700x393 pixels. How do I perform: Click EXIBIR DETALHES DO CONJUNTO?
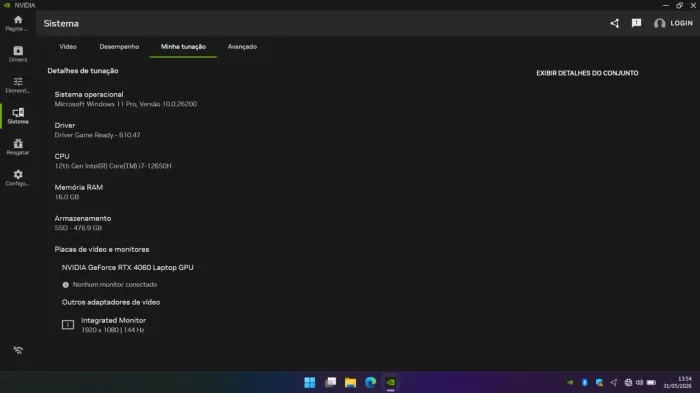(x=588, y=73)
